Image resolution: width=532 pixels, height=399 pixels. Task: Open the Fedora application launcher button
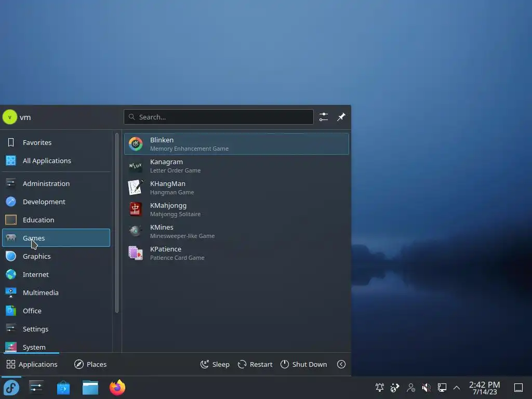11,388
